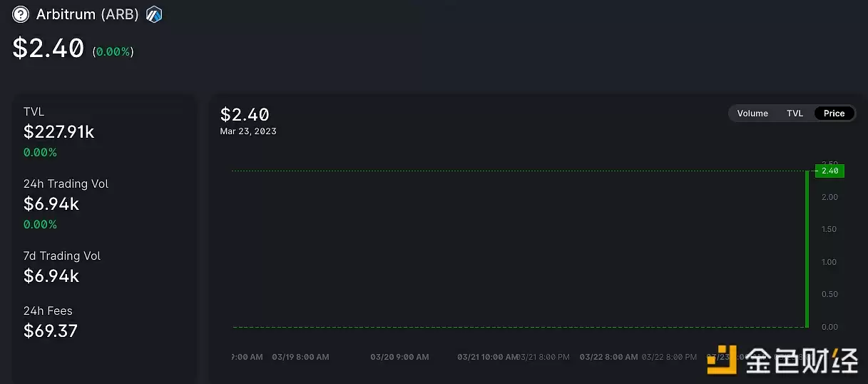Click the 7d Trading Vol value
This screenshot has height=384, width=868.
[51, 276]
